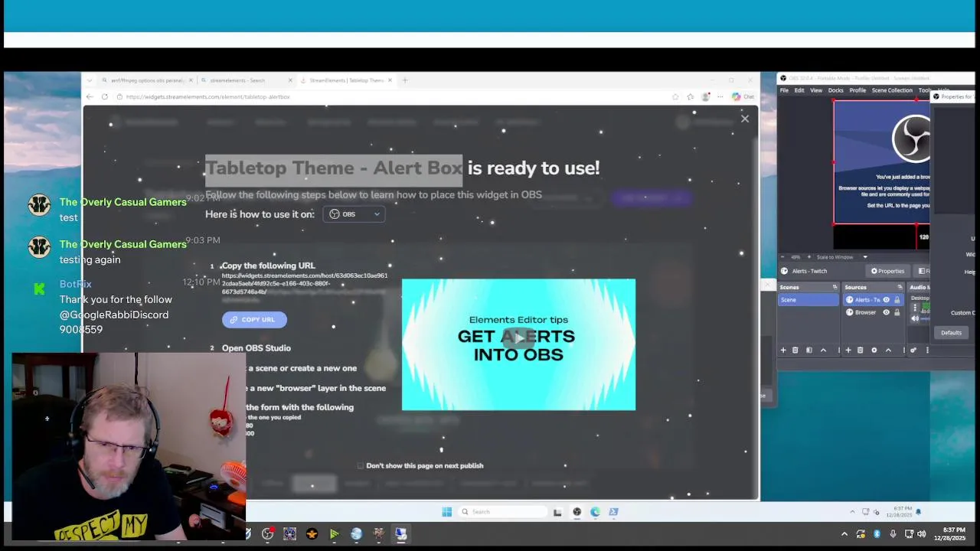Screen dimensions: 980x551
Task: Toggle visibility eye of Alerts - Twitch source
Action: tap(886, 300)
